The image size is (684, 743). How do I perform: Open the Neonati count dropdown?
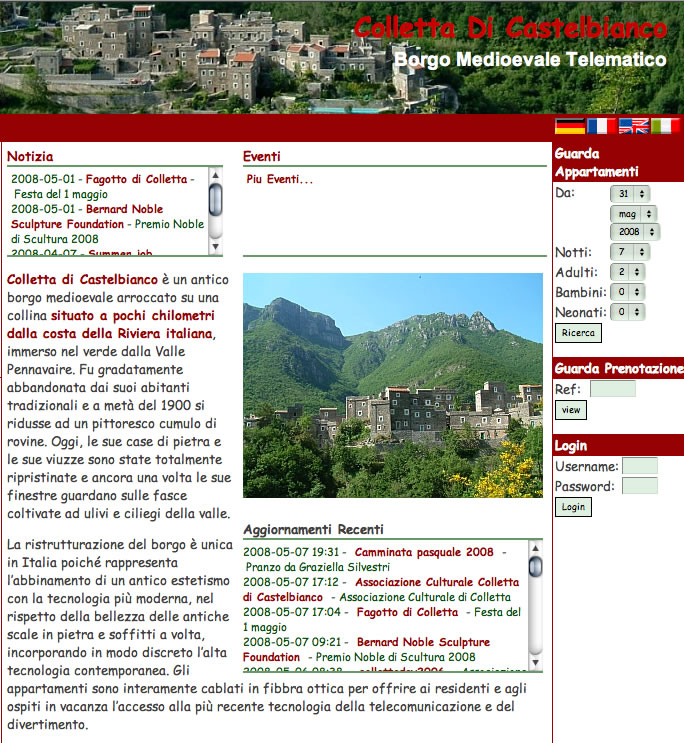[628, 312]
